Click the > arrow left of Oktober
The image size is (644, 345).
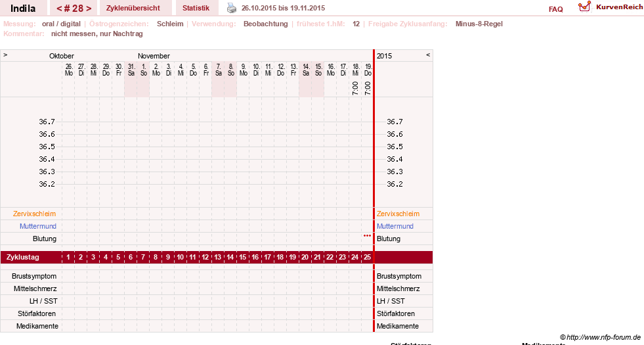[x=5, y=55]
